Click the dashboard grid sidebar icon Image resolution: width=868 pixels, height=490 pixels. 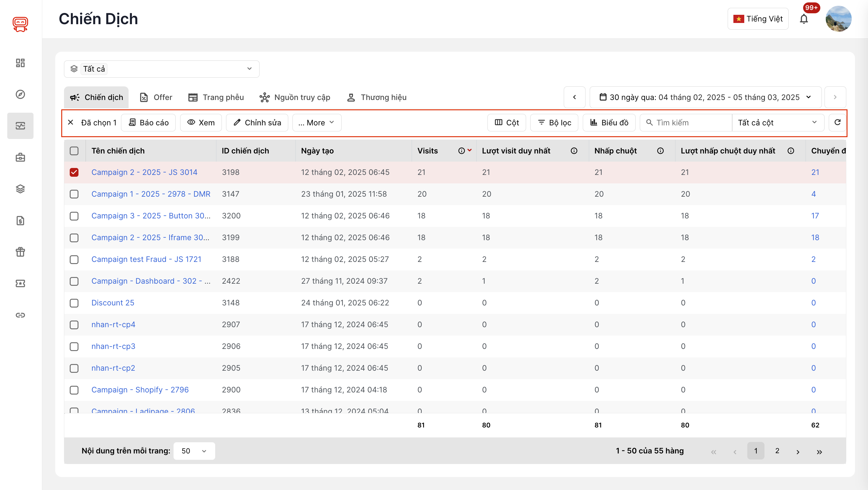20,63
